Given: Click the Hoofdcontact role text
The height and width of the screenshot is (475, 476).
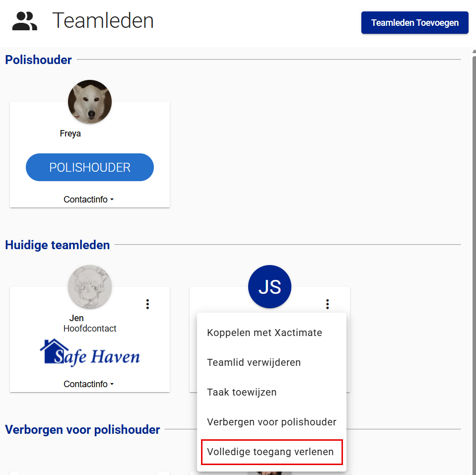Looking at the screenshot, I should 90,329.
